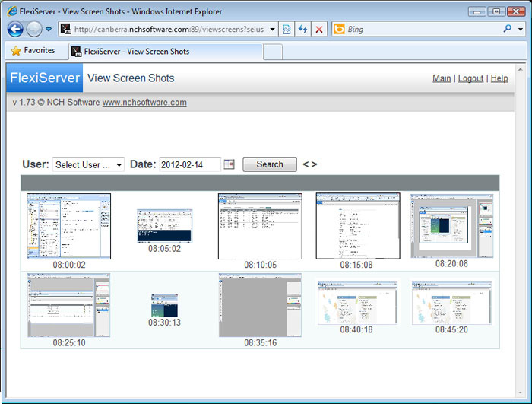Open the 08:20:08 screenshot thumbnail
Screen dimensions: 532x404
coord(452,226)
